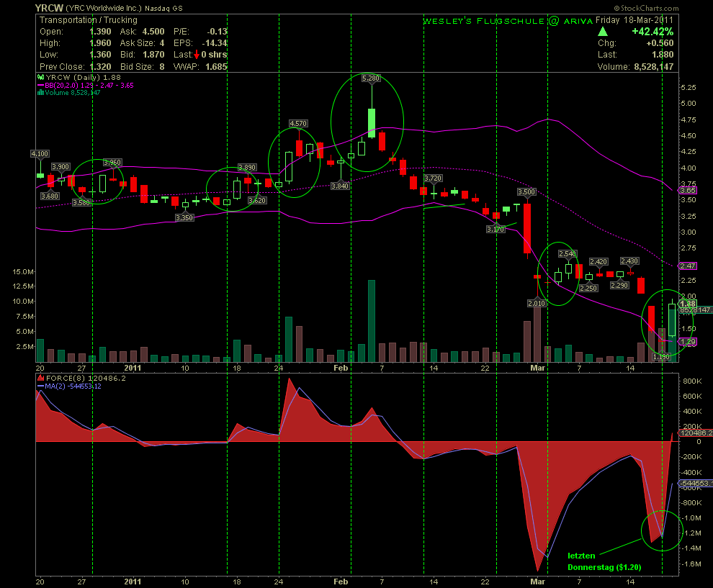Viewport: 713px width, 588px height.
Task: Click the 2.010 price low label
Action: (537, 303)
